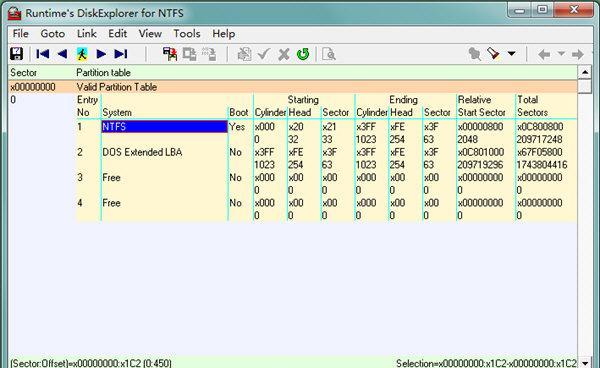
Task: Click the grayed-out forward navigation arrow
Action: tap(578, 54)
